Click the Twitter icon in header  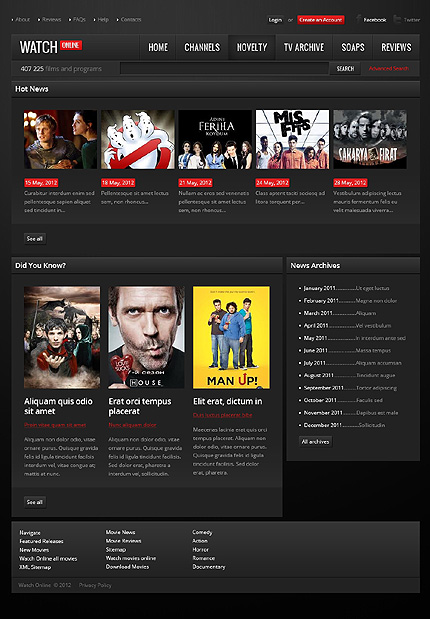pyautogui.click(x=397, y=19)
